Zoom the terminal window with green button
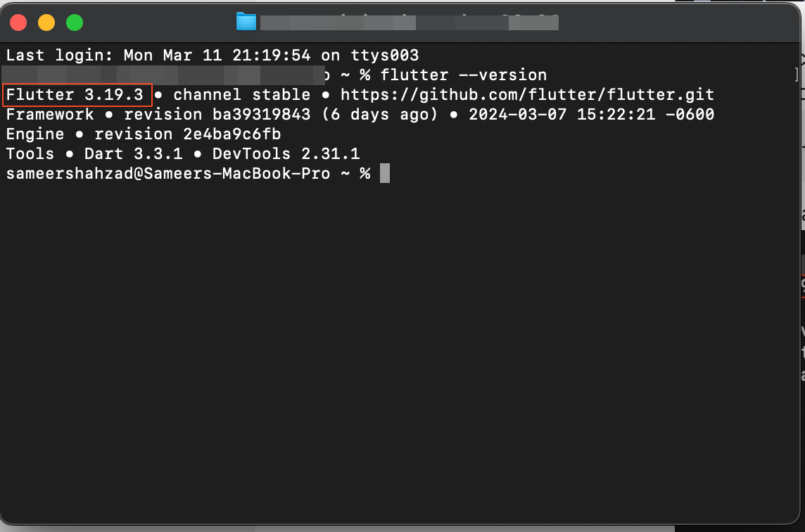 tap(75, 23)
